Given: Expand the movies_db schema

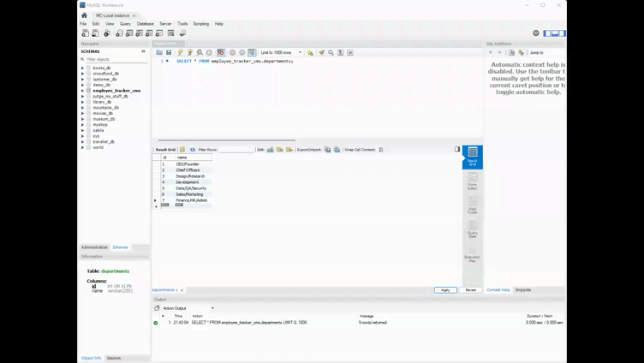Looking at the screenshot, I should (x=82, y=113).
